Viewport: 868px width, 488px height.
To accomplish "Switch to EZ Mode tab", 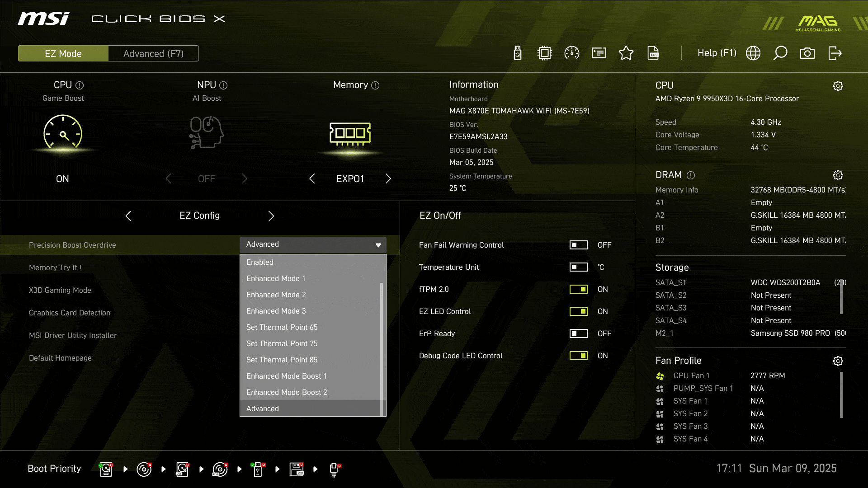I will tap(63, 53).
